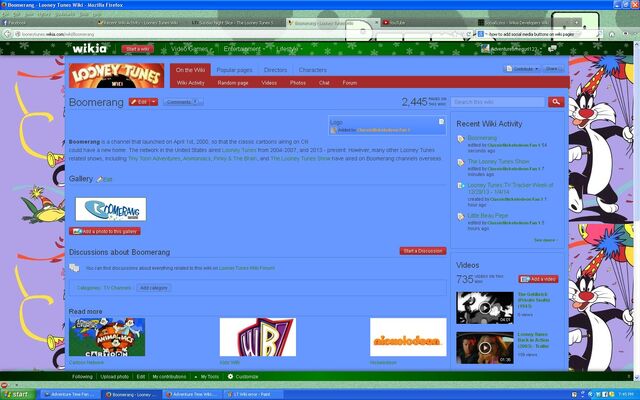Click edit icon beside Little Beau Pepe entry
The height and width of the screenshot is (400, 640).
coord(461,216)
